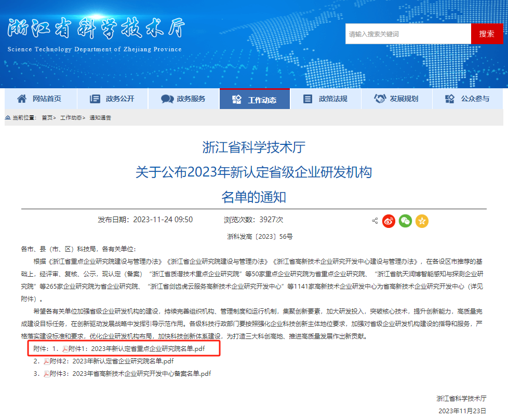
Task: Click the WeChat share icon
Action: [405, 221]
